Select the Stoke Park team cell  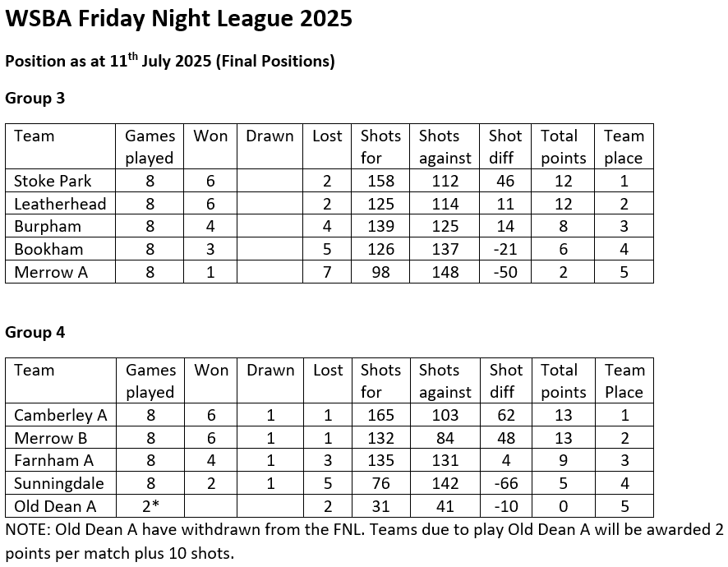[53, 181]
